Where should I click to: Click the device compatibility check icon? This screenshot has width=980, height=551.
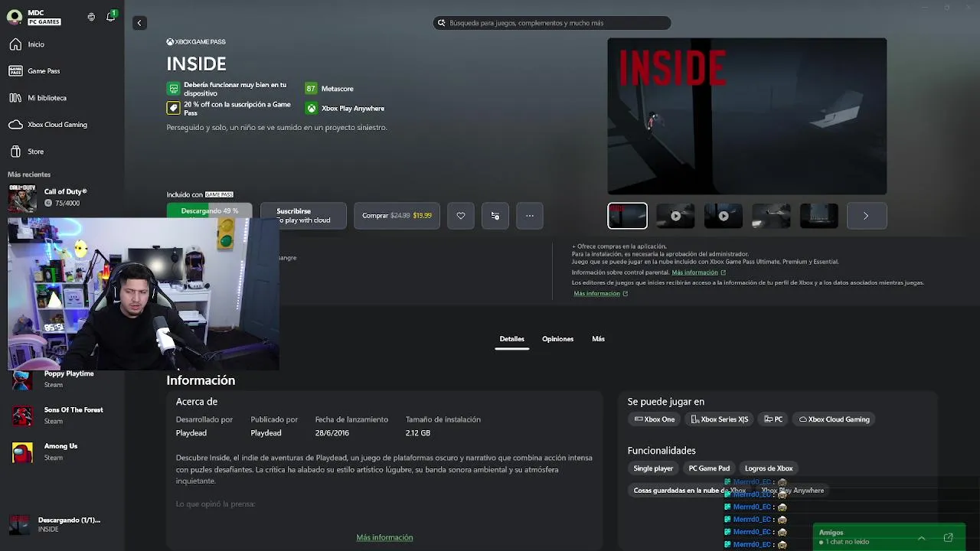pyautogui.click(x=173, y=89)
